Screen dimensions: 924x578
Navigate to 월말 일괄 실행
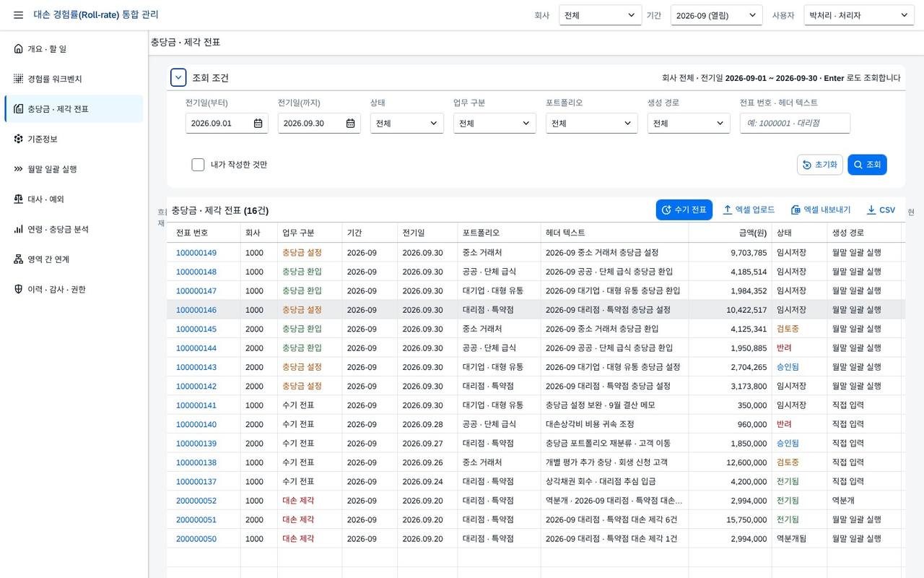(74, 169)
